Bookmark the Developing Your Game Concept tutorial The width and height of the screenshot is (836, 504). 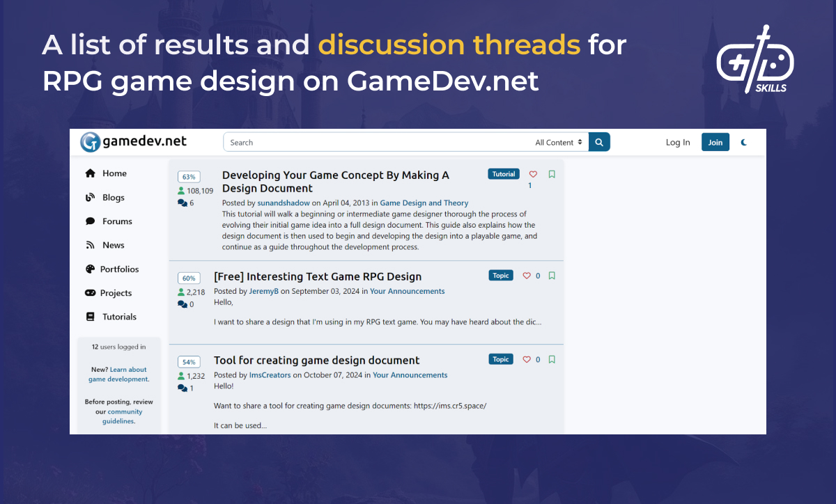tap(552, 174)
